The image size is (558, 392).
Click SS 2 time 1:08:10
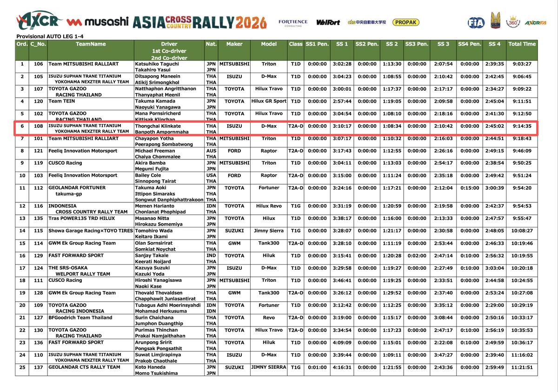[x=392, y=113]
